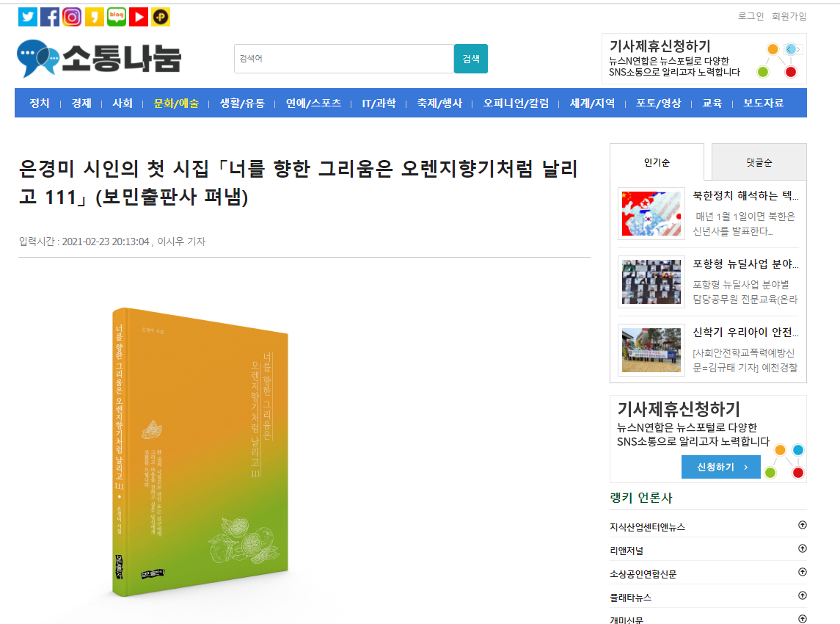Open the 문화/예술 menu item
The image size is (840, 624).
[176, 103]
